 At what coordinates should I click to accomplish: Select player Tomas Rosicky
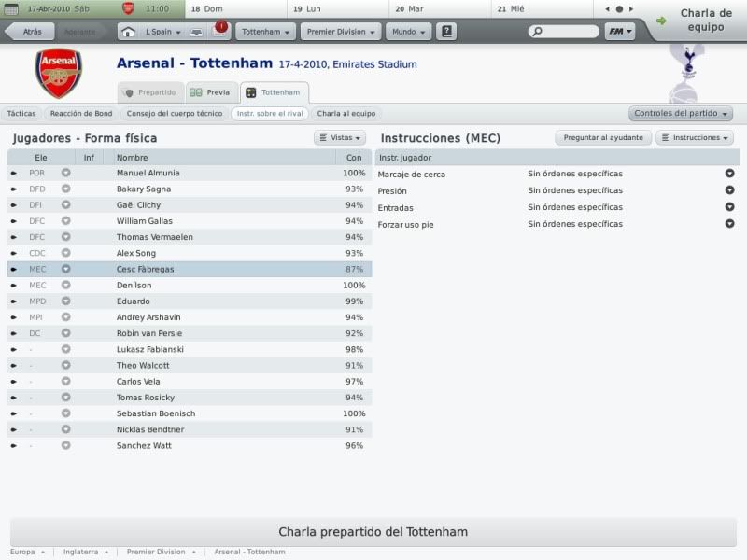pos(190,398)
